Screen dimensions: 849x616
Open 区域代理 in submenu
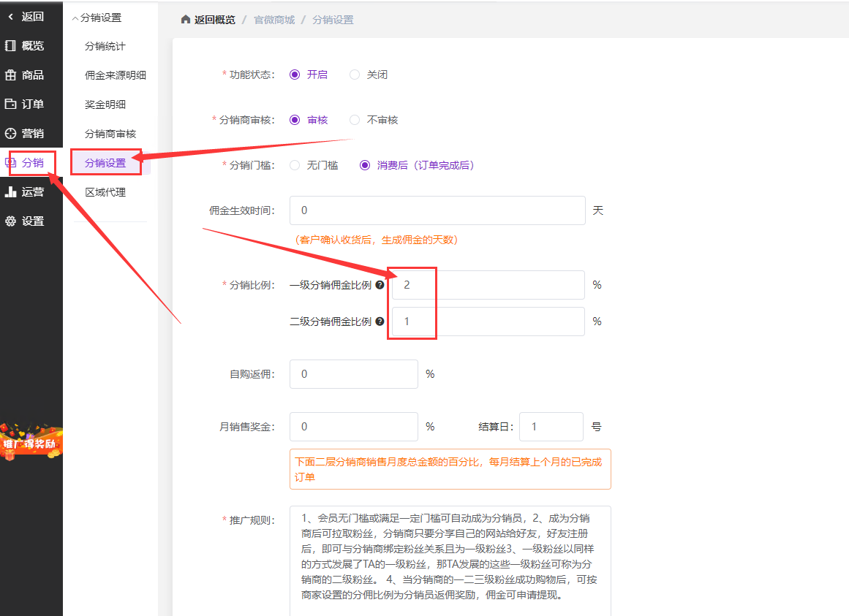coord(105,192)
